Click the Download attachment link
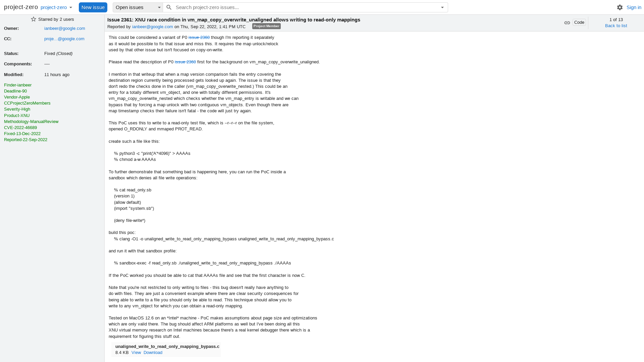 coord(153,352)
